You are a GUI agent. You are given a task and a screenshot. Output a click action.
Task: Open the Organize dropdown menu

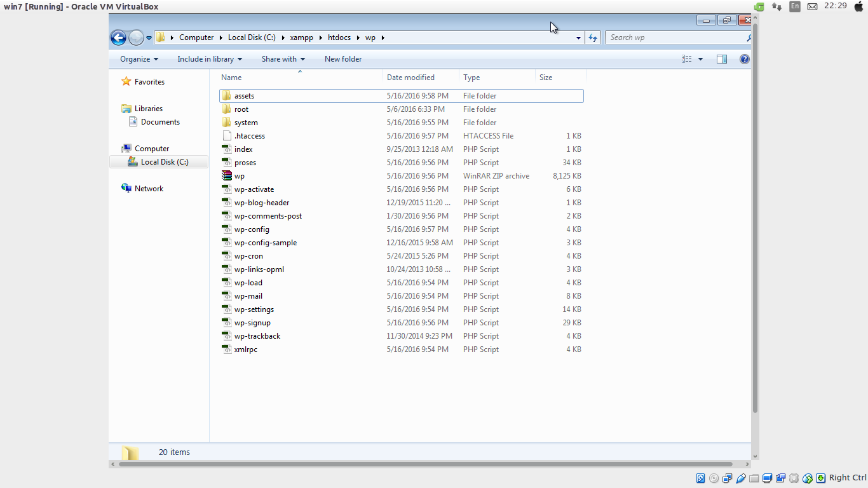point(139,59)
